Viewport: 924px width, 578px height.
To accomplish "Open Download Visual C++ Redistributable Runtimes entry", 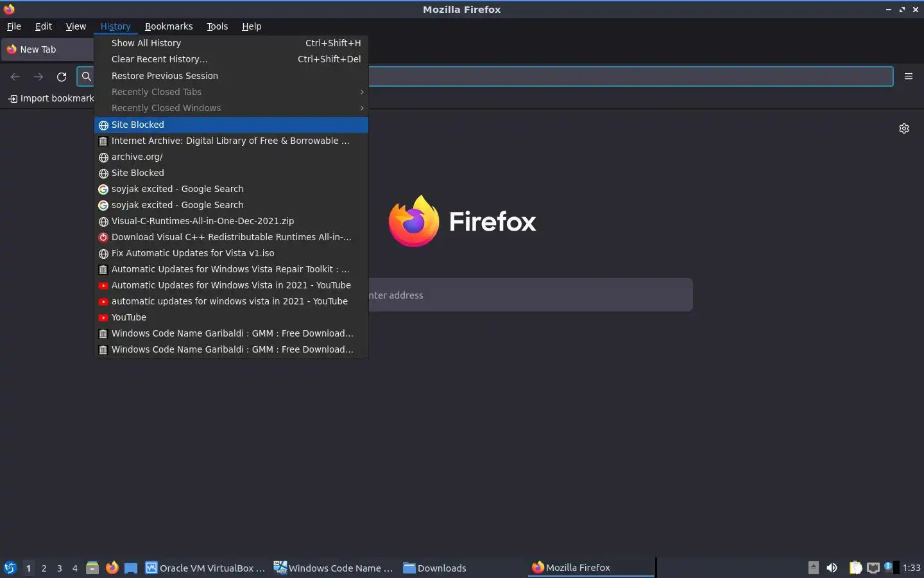I will (231, 237).
